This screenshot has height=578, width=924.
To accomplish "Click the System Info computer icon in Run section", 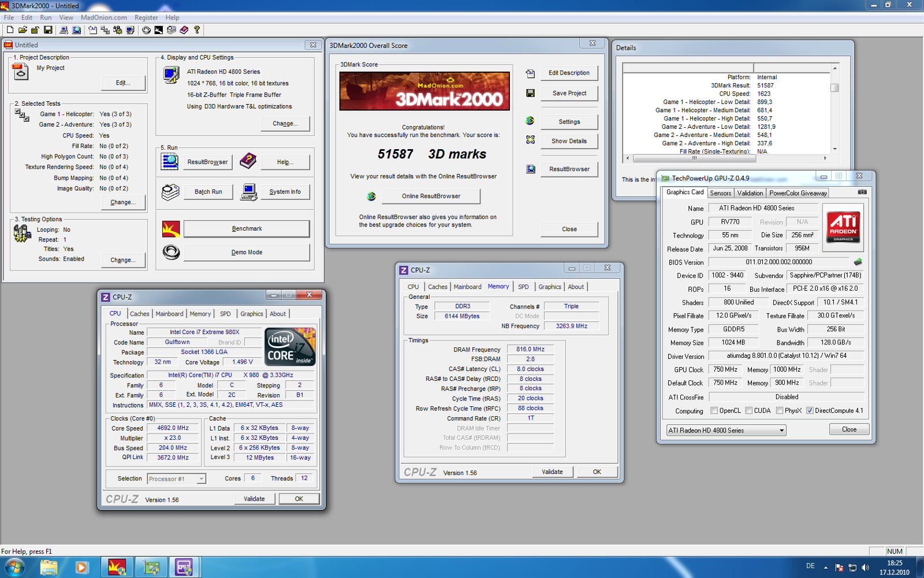I will (x=248, y=192).
